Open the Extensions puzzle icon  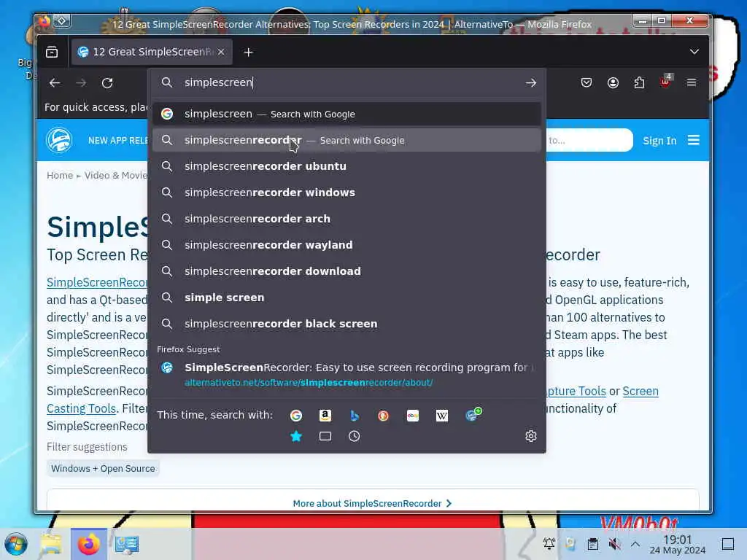[x=639, y=83]
